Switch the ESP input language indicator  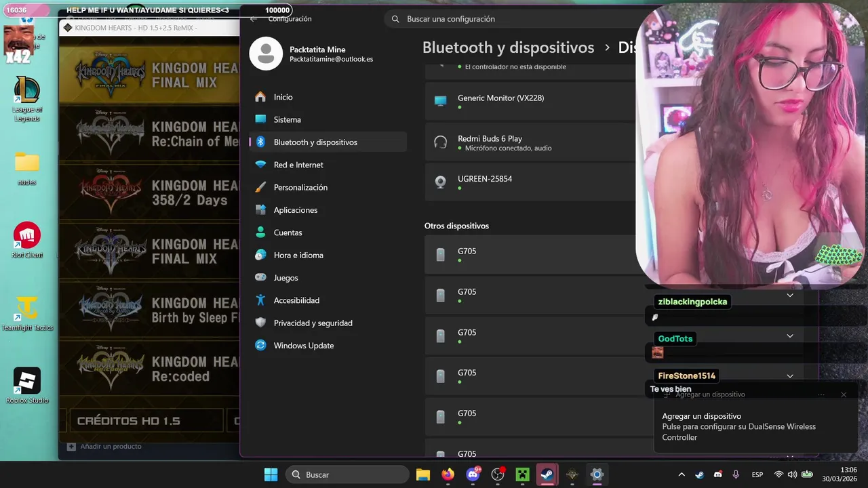(757, 474)
